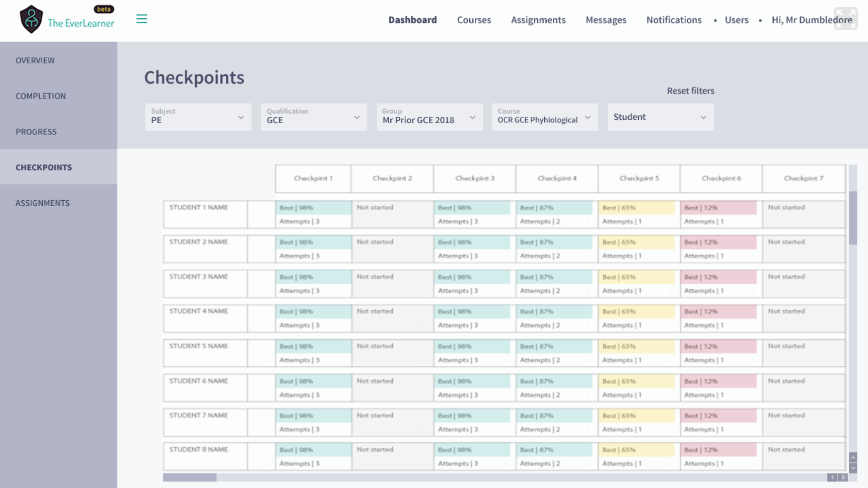Click the table's scroll down arrow

pyautogui.click(x=853, y=468)
